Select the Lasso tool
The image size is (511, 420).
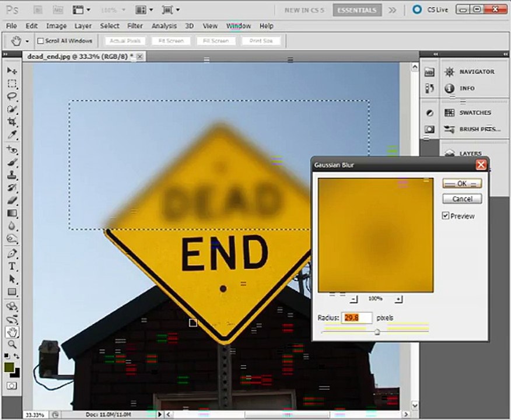click(12, 96)
